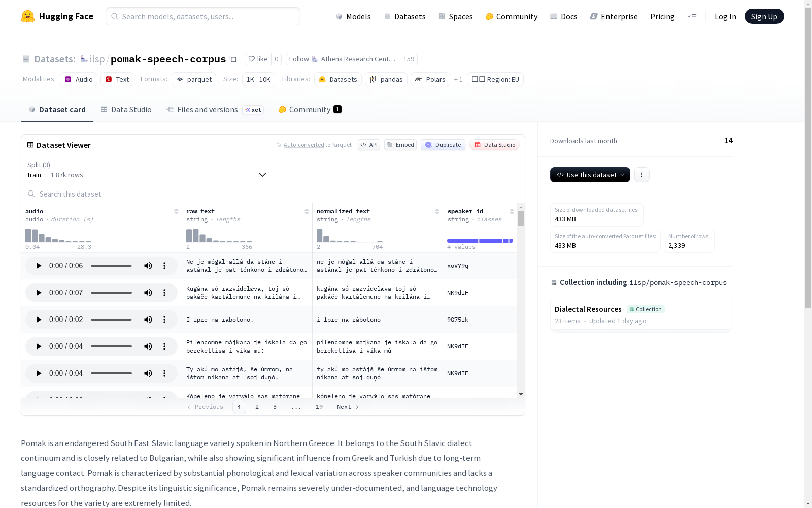The height and width of the screenshot is (508, 812).
Task: Open Data Studio from viewer header
Action: click(x=494, y=145)
